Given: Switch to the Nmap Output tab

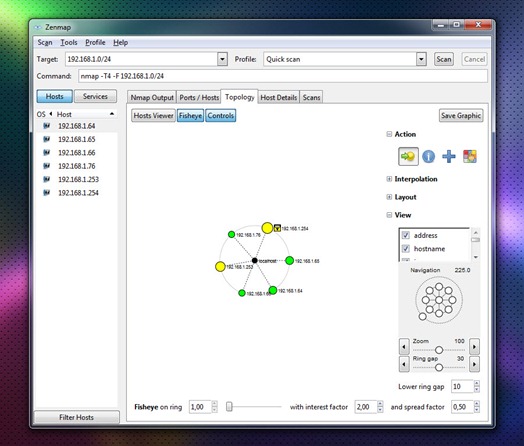Looking at the screenshot, I should (x=152, y=98).
